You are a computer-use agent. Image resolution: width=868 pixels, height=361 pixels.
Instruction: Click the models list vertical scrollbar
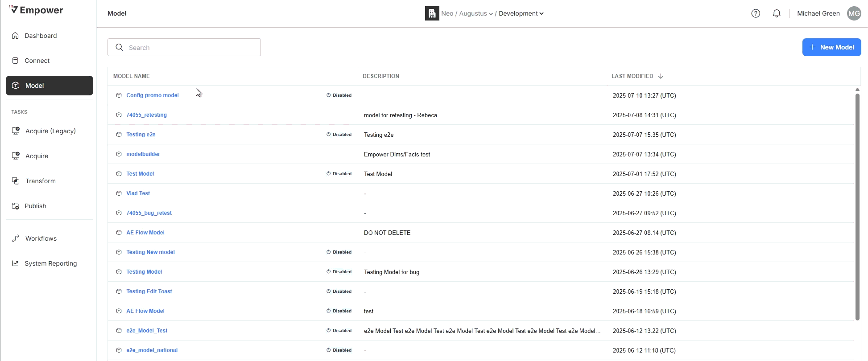(857, 207)
